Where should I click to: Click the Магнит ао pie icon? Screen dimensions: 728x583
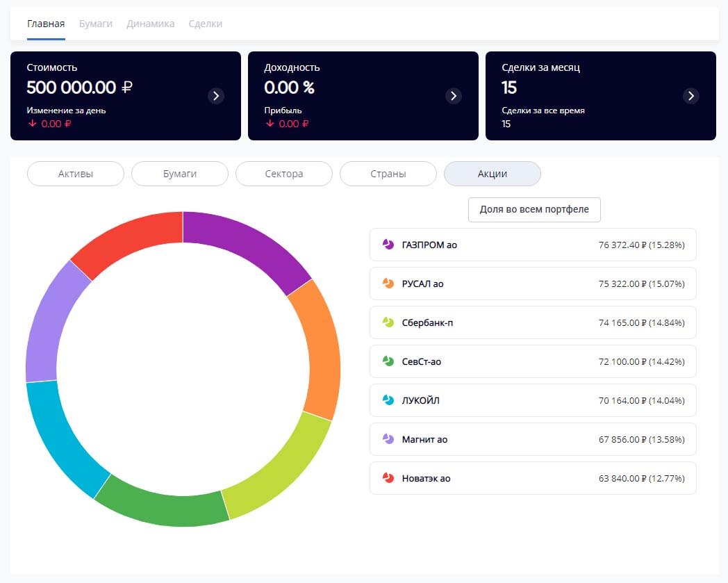pos(388,439)
